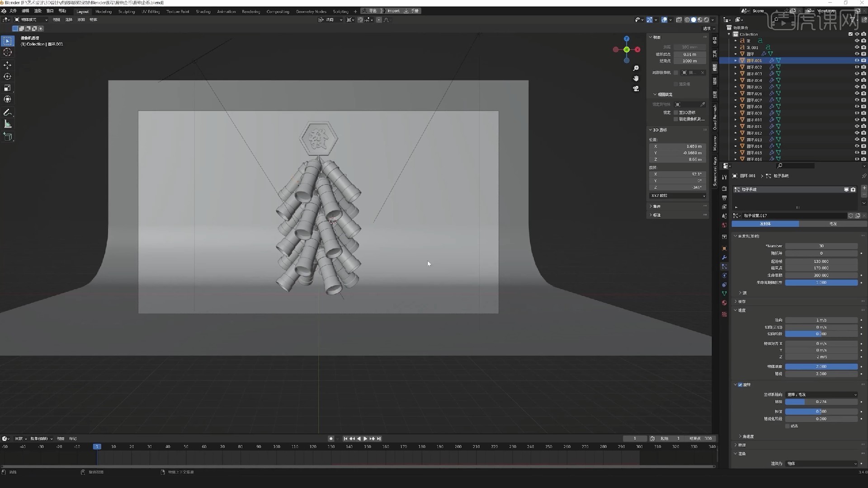Select the Scale tool
Screen dimensions: 868x488
coord(7,88)
